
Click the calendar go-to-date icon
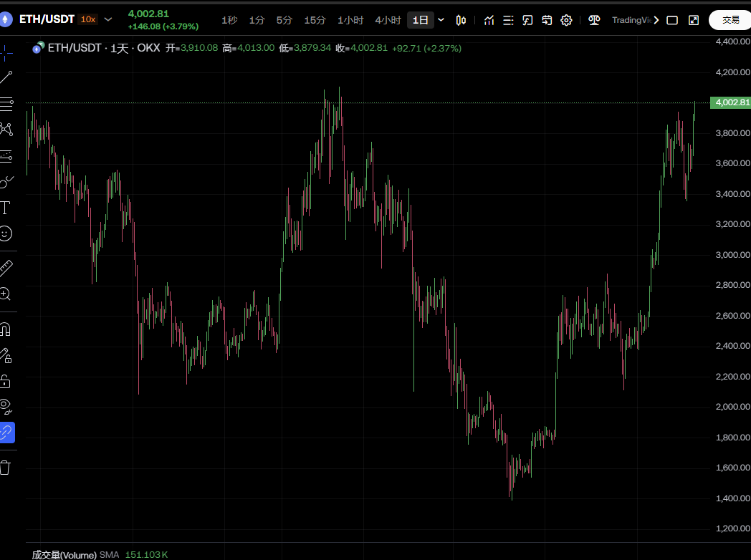coord(547,20)
